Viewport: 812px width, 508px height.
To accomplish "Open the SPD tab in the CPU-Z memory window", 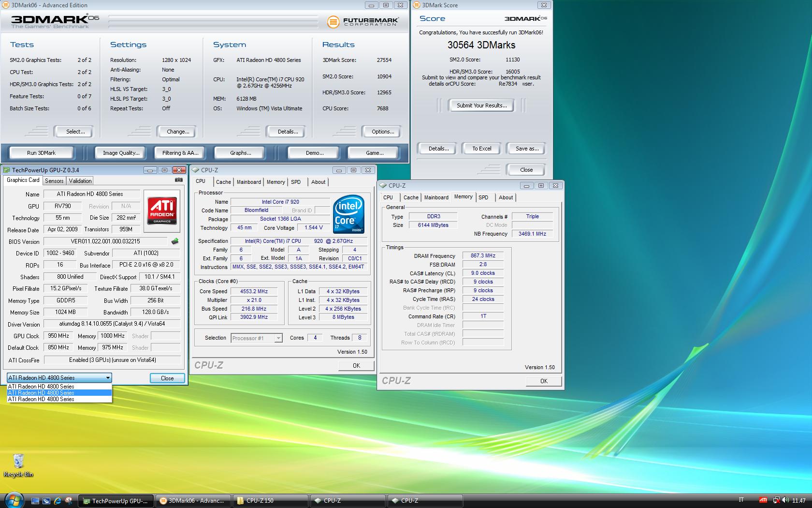I will pyautogui.click(x=483, y=197).
